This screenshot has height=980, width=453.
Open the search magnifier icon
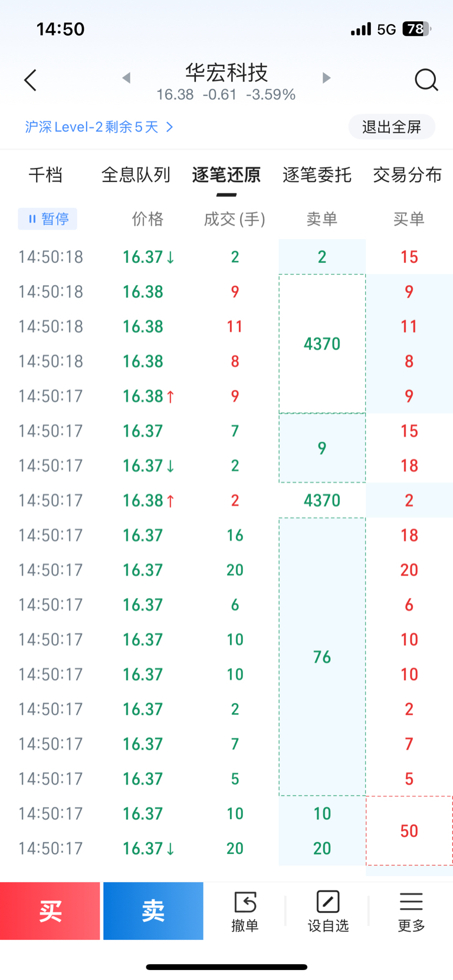(x=426, y=80)
